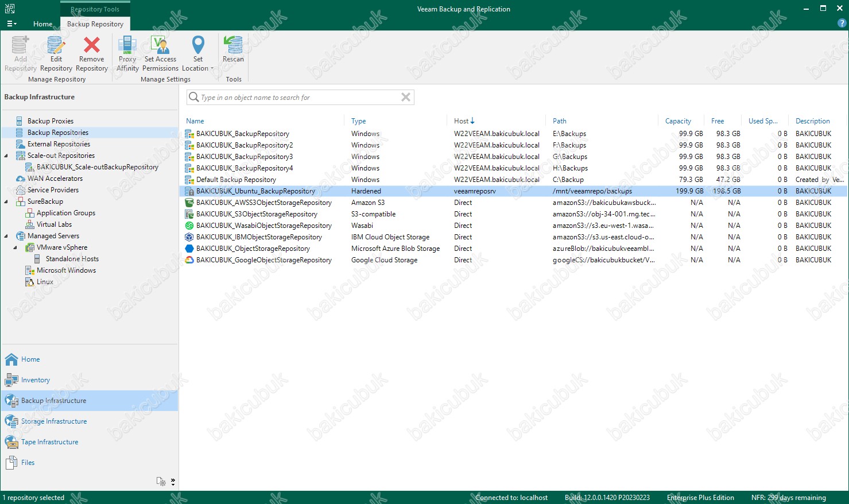Select the BAKICUBUK_IBMObjectStorageRepository row

pos(514,237)
